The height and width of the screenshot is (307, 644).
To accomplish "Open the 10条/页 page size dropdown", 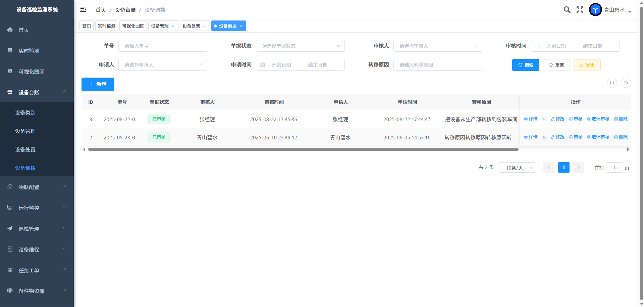I will [517, 168].
